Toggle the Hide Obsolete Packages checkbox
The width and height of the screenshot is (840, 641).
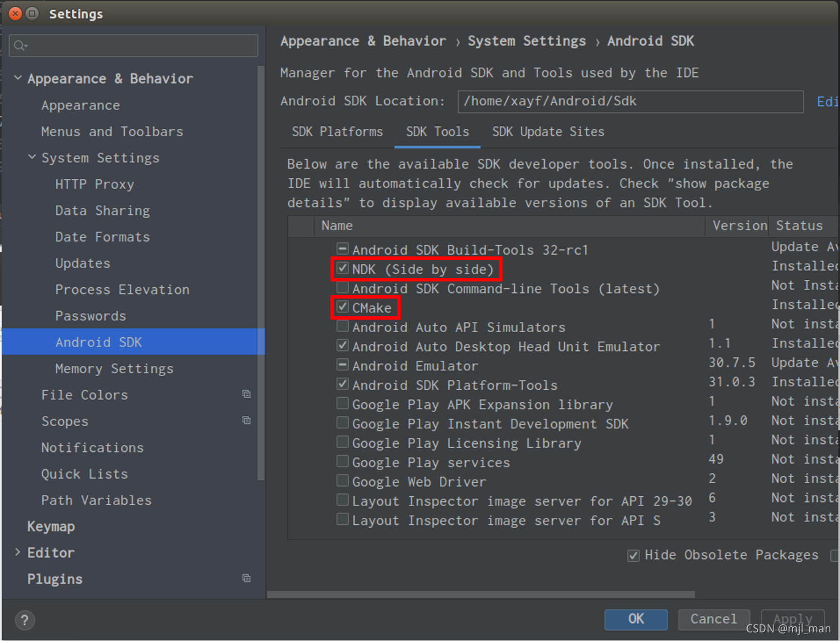pyautogui.click(x=633, y=556)
